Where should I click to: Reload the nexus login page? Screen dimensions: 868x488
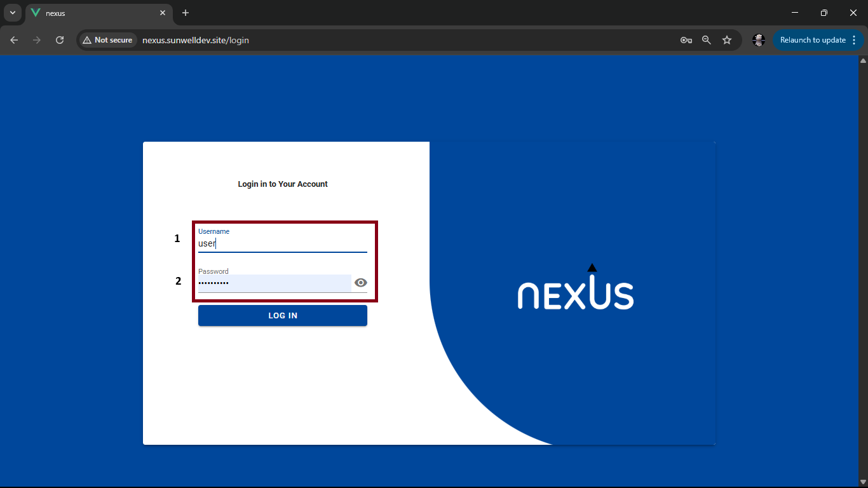point(60,40)
